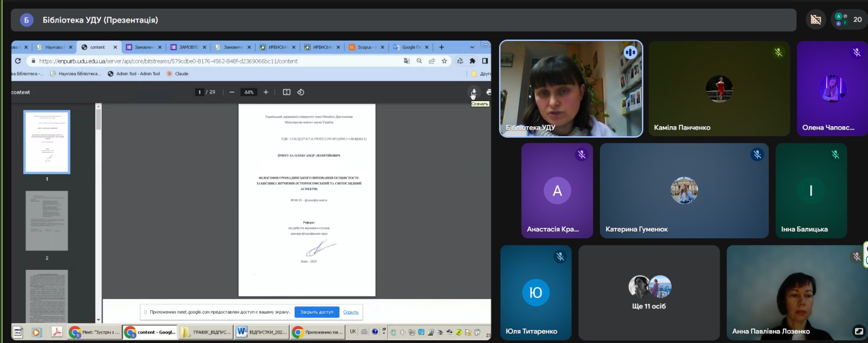This screenshot has height=343, width=868.
Task: Zoom in on the PDF with plus
Action: (266, 92)
